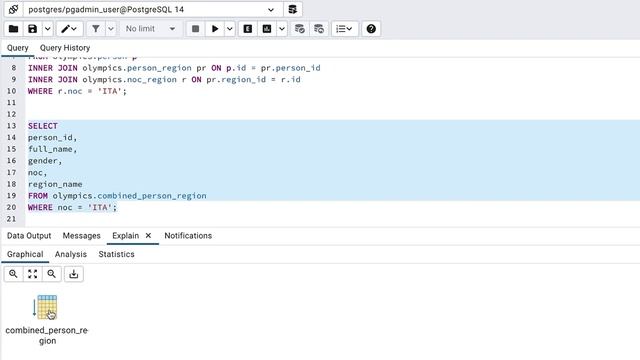Click the Explain (E) button

tap(248, 29)
